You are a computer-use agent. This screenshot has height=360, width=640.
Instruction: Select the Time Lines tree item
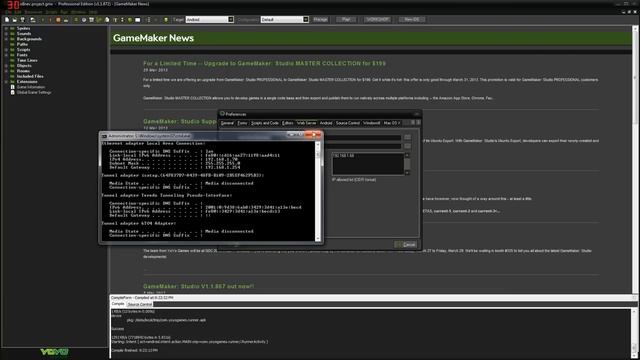point(27,60)
